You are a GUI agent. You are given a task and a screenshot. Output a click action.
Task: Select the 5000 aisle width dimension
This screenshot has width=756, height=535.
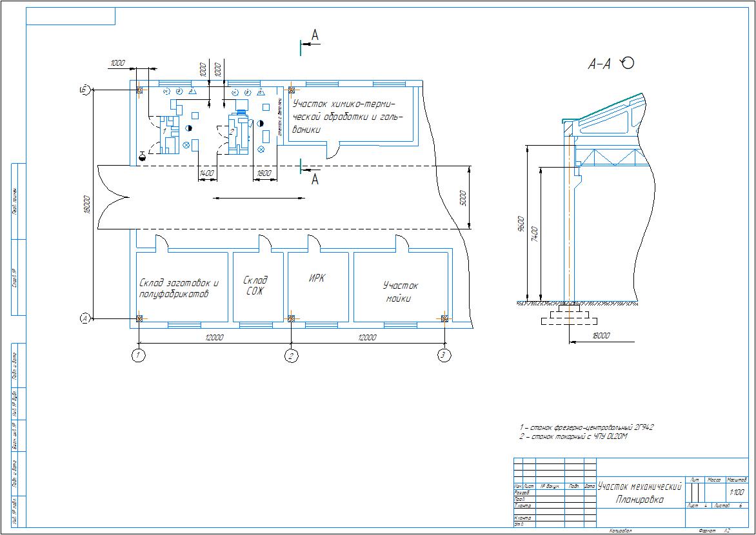(463, 197)
